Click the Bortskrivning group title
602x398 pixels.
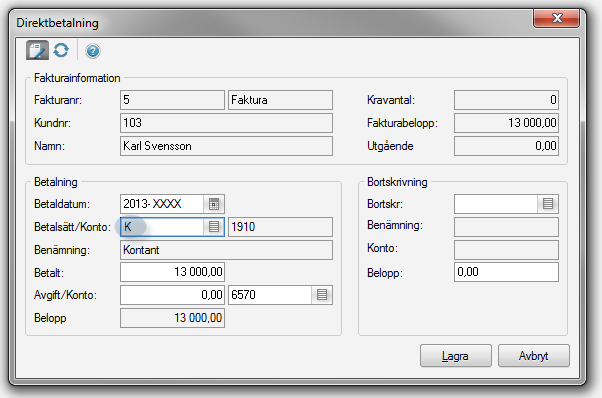pyautogui.click(x=397, y=182)
